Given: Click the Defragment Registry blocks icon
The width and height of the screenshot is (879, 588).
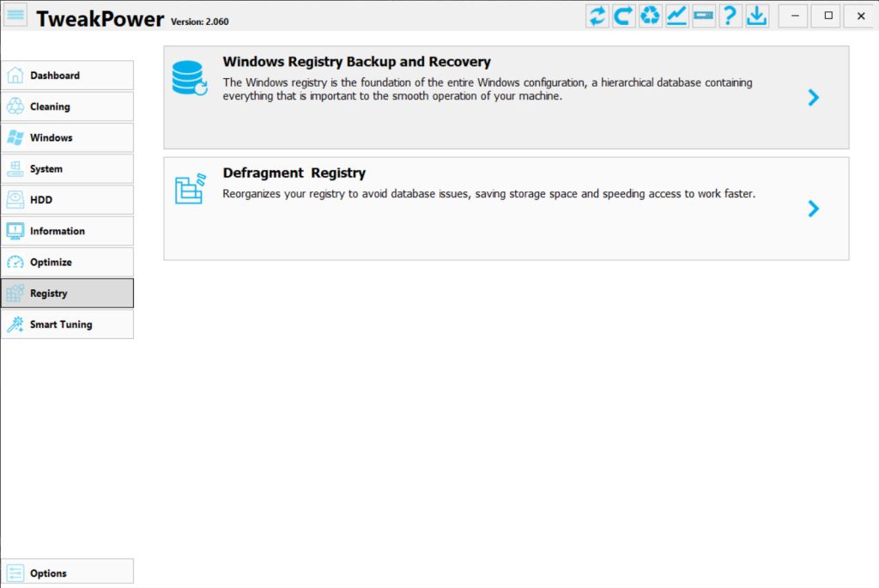Looking at the screenshot, I should pos(190,189).
